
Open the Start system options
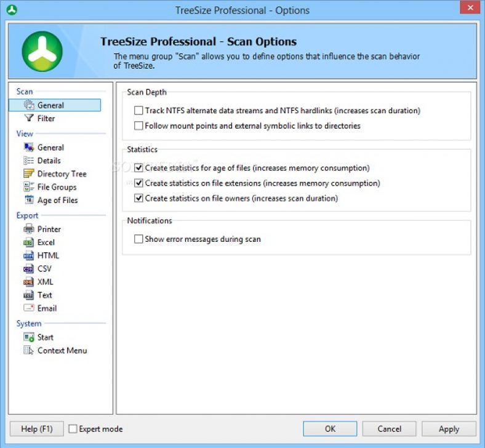click(x=45, y=337)
